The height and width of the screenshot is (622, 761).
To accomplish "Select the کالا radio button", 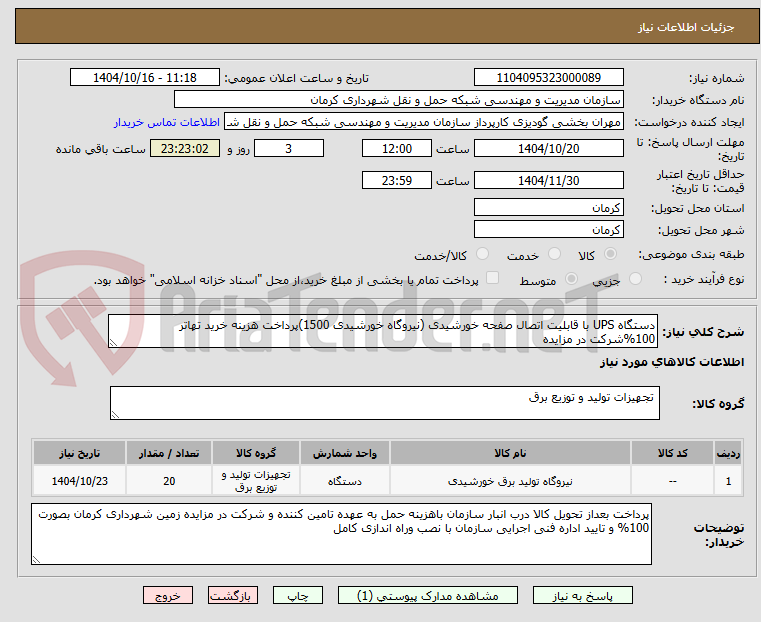I will tap(611, 254).
